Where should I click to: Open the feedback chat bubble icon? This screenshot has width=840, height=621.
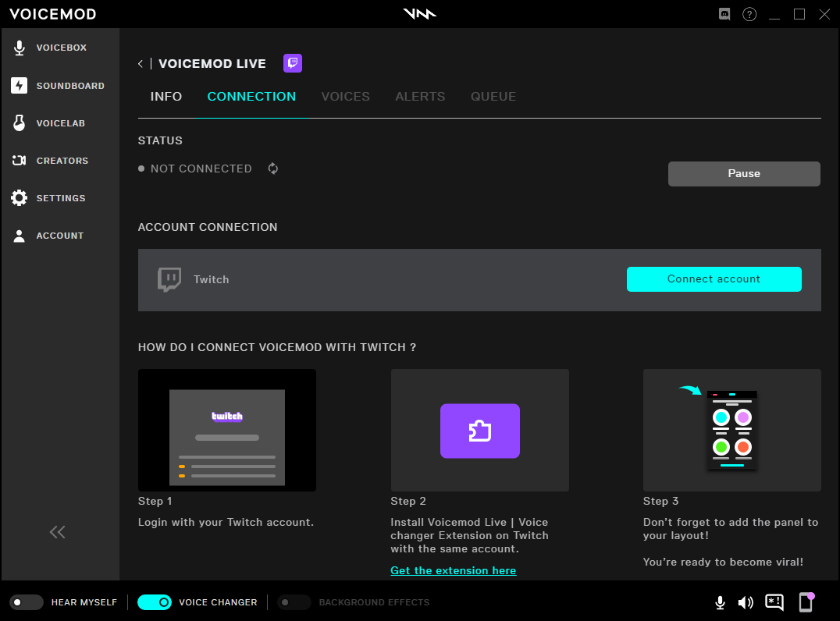pos(774,603)
